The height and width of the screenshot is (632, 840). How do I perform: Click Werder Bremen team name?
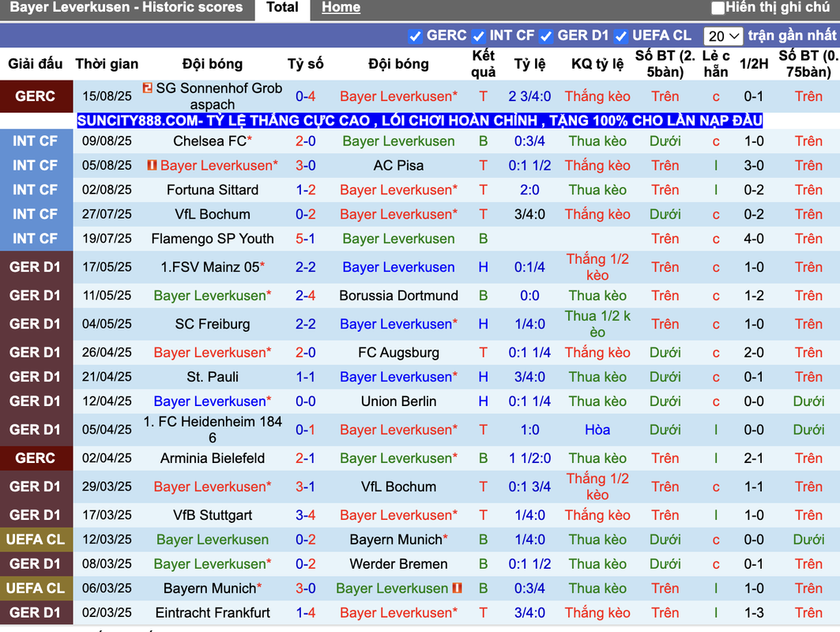tap(398, 564)
